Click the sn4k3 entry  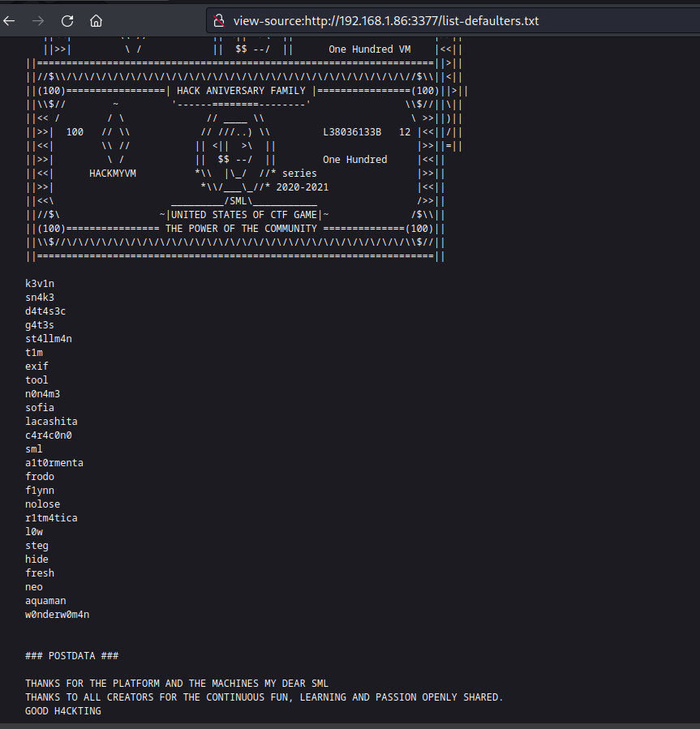click(x=40, y=297)
